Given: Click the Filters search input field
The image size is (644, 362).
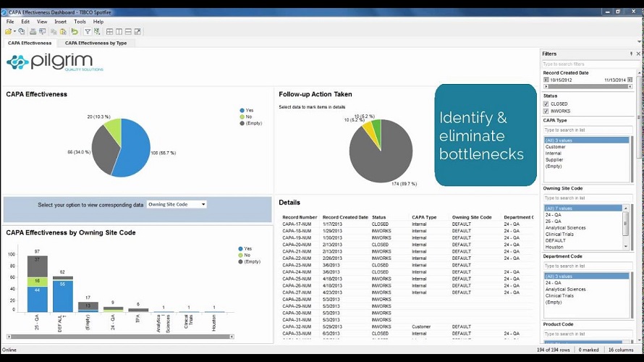Looking at the screenshot, I should pyautogui.click(x=586, y=64).
